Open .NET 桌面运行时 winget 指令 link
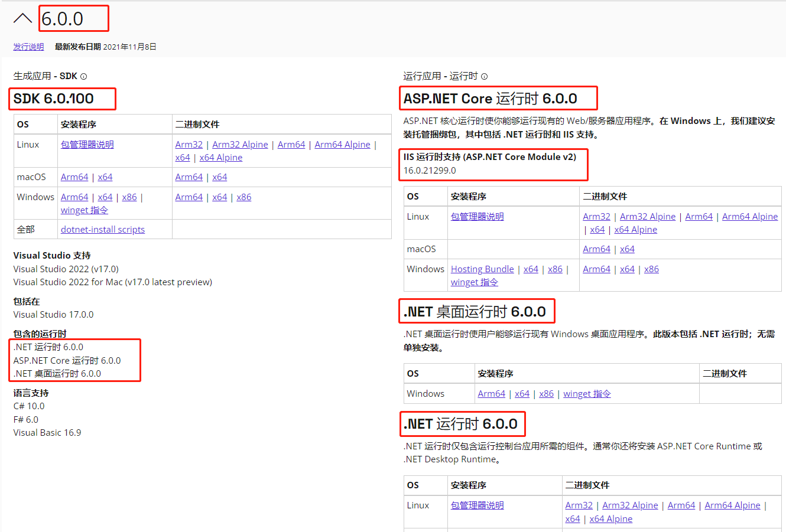 pyautogui.click(x=587, y=394)
